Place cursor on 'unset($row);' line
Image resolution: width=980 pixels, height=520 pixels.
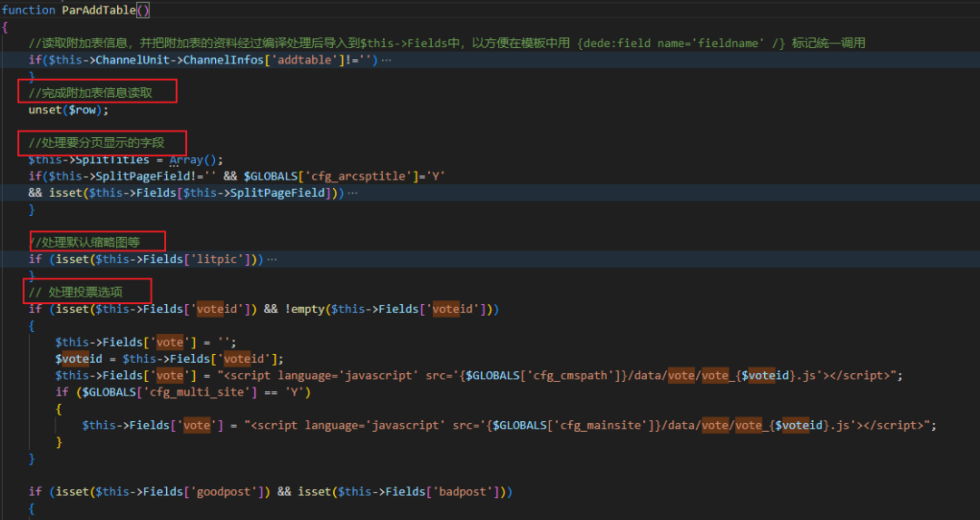pos(68,110)
